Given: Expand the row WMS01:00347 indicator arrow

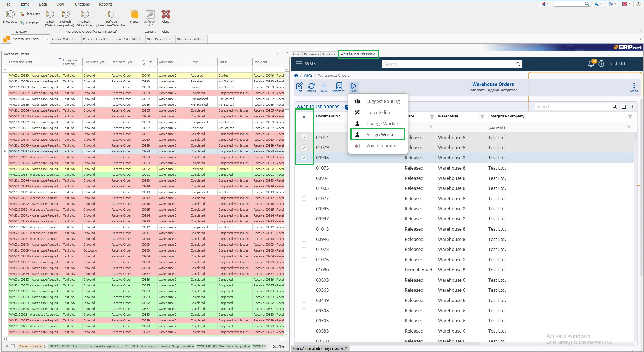Looking at the screenshot, I should tap(5, 151).
